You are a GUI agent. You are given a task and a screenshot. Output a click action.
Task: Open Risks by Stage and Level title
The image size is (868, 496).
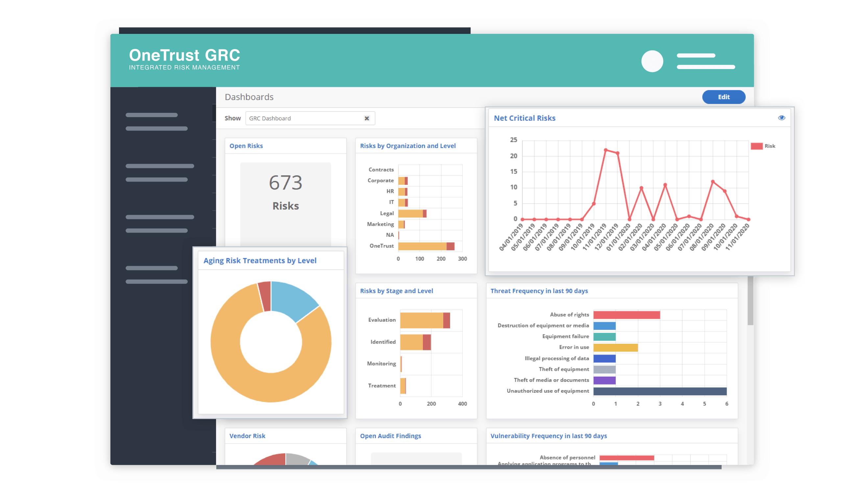pos(397,290)
